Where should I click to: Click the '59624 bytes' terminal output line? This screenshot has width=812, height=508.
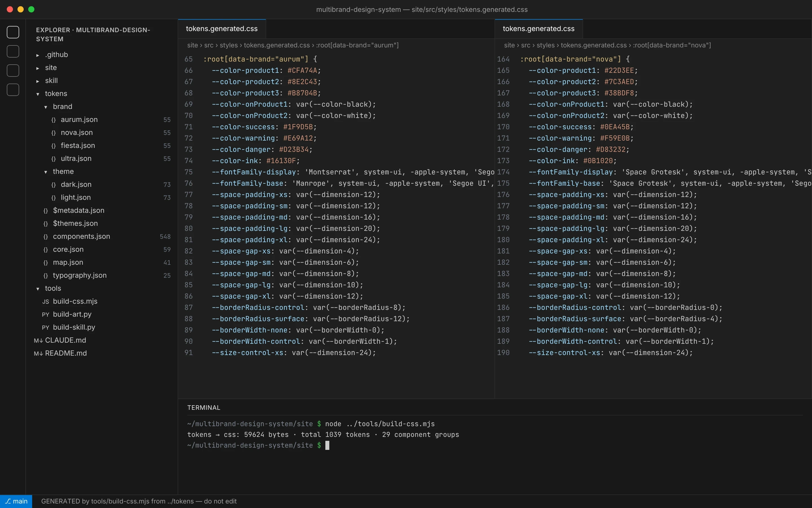[x=323, y=435]
